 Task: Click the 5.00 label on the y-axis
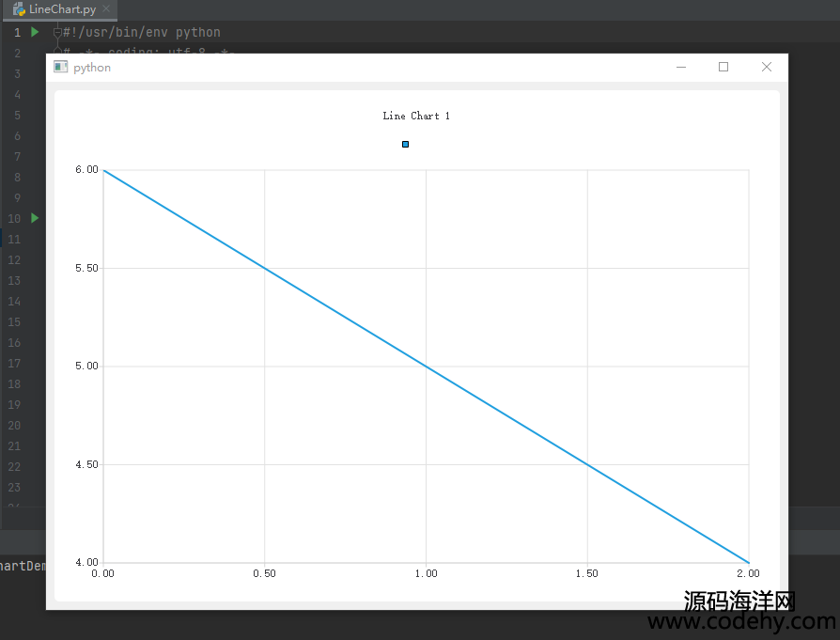(x=86, y=366)
